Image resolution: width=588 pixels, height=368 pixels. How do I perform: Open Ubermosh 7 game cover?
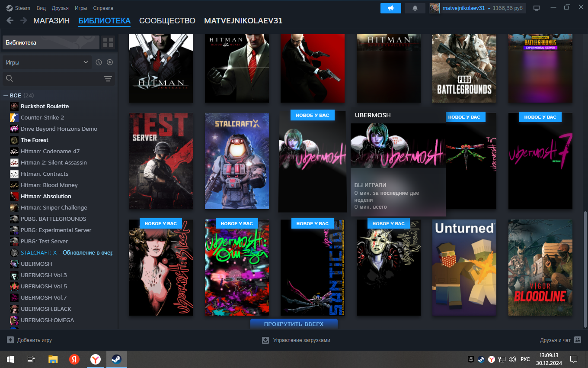click(x=540, y=161)
